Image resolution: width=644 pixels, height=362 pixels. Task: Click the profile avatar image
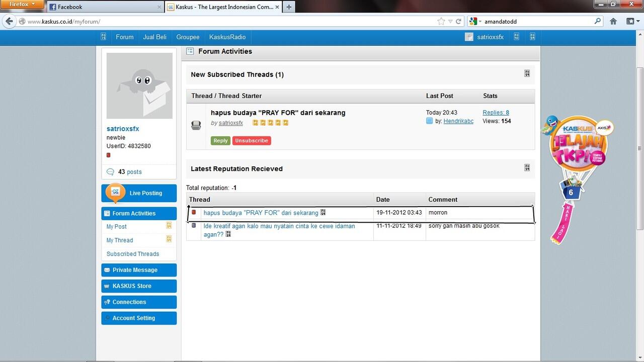coord(139,86)
